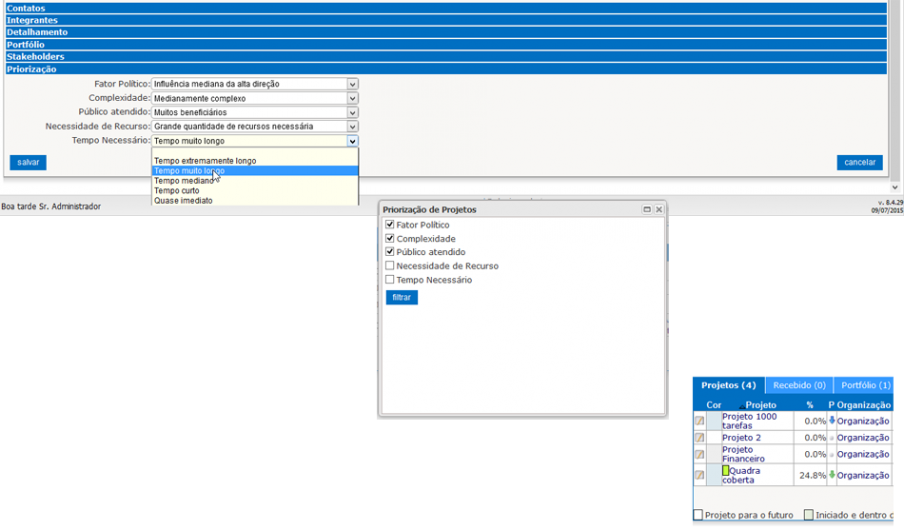
Task: Click the edit icon for Projeto 1000 tarefas
Action: tap(700, 421)
